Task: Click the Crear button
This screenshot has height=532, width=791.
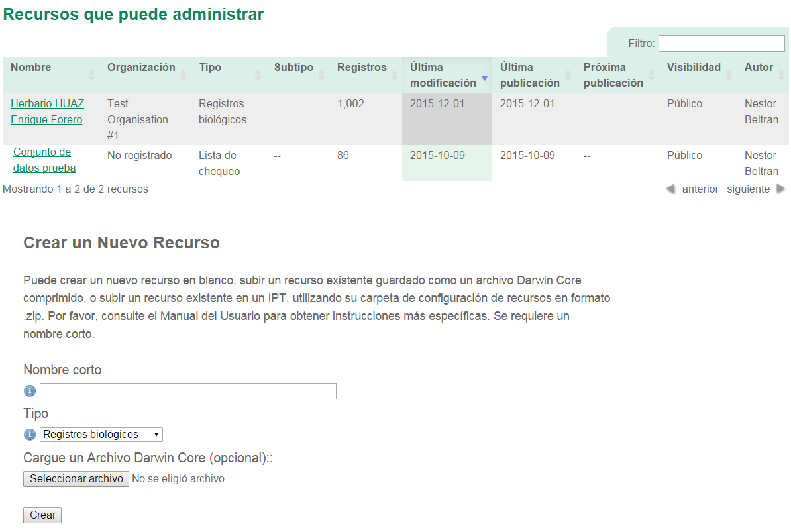Action: coord(42,515)
